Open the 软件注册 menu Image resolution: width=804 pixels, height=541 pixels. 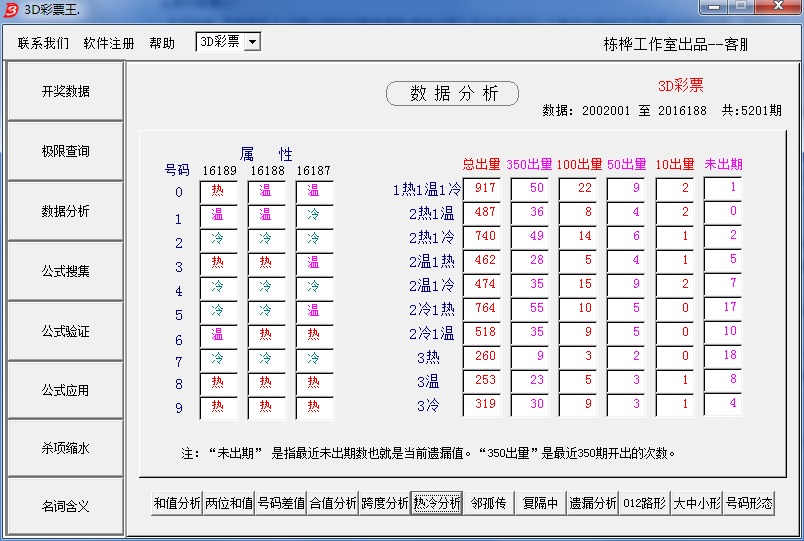point(109,43)
